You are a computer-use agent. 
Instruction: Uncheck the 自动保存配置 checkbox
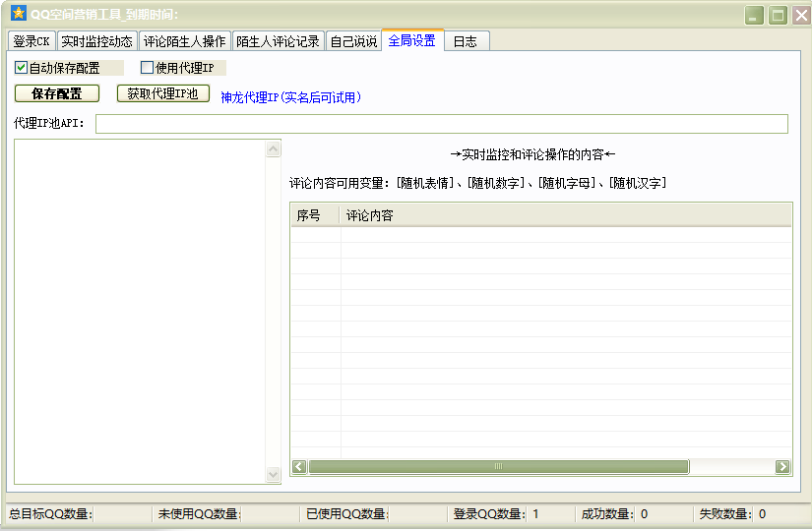22,68
